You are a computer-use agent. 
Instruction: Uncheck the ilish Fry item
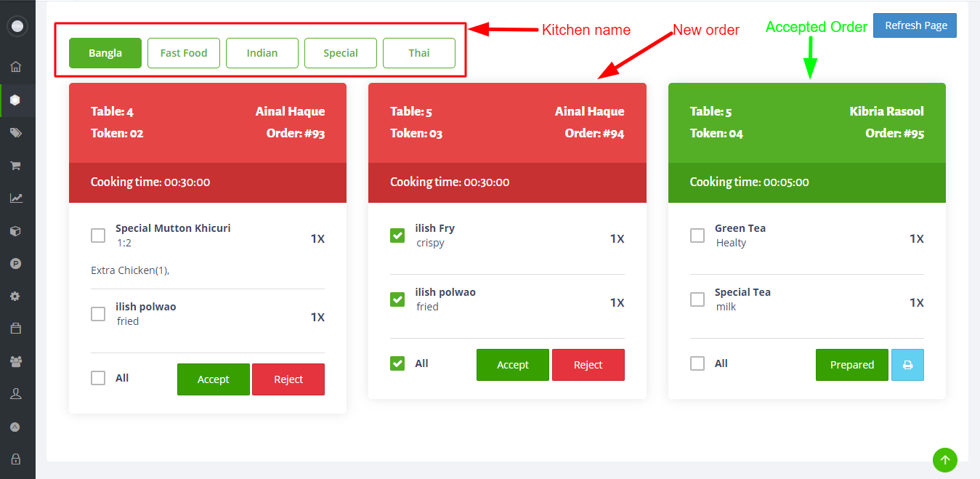pos(397,236)
